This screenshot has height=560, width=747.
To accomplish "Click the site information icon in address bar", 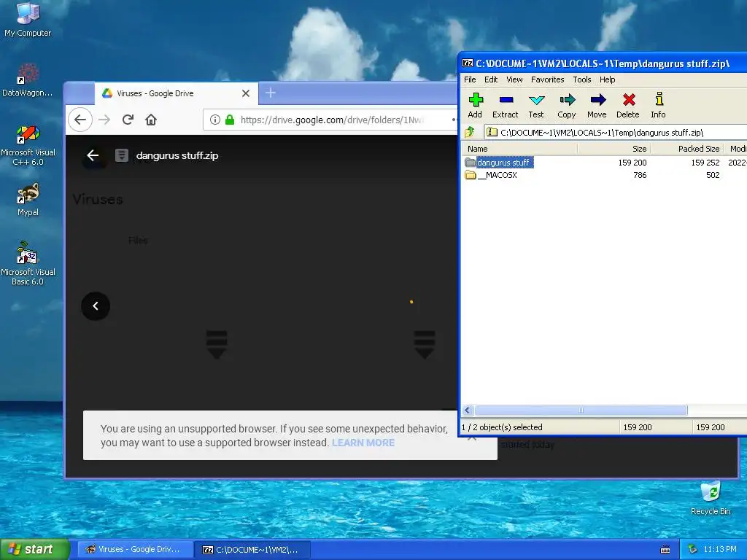I will pos(215,120).
